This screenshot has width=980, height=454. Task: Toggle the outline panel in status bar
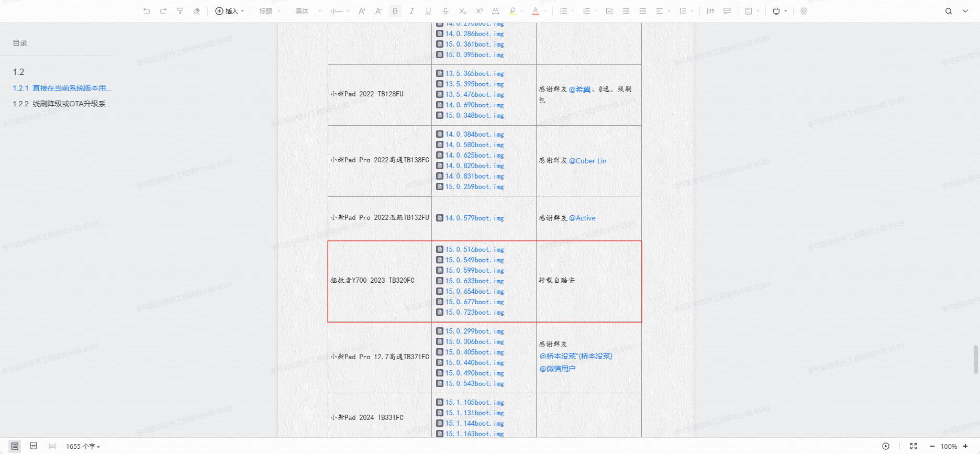click(x=15, y=446)
